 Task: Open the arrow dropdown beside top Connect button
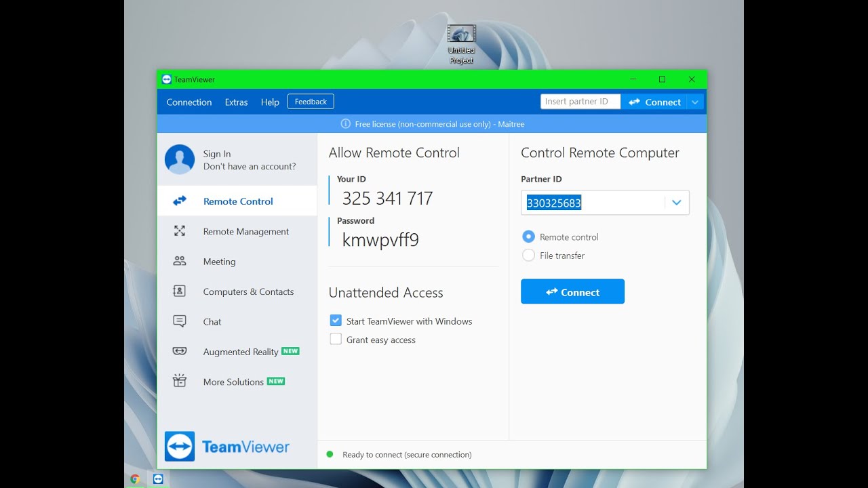(695, 102)
